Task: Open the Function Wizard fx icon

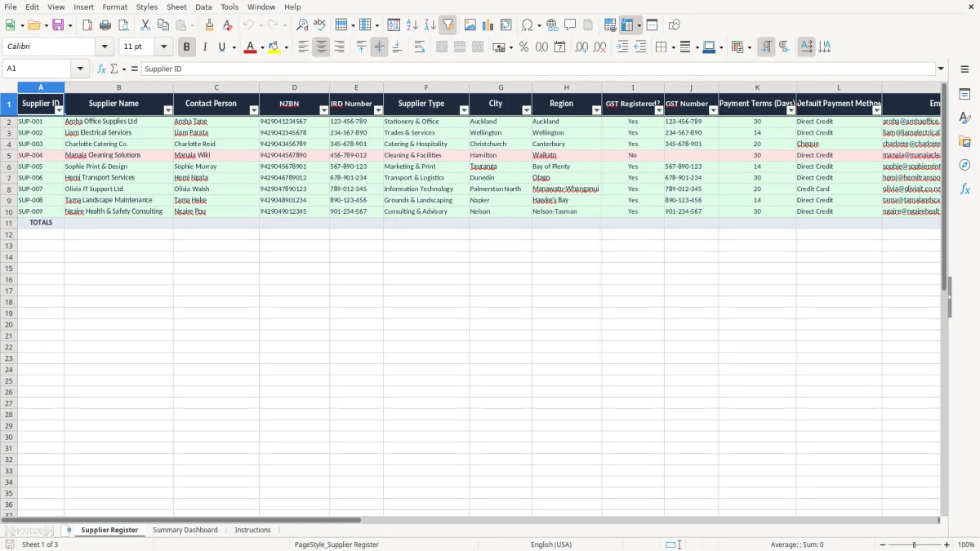Action: click(x=101, y=69)
